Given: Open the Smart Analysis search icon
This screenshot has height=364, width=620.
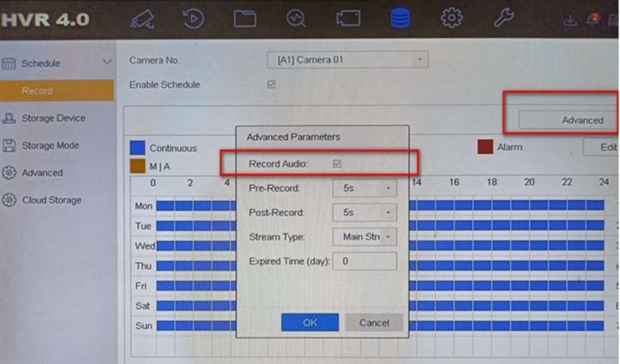Looking at the screenshot, I should pos(296,18).
